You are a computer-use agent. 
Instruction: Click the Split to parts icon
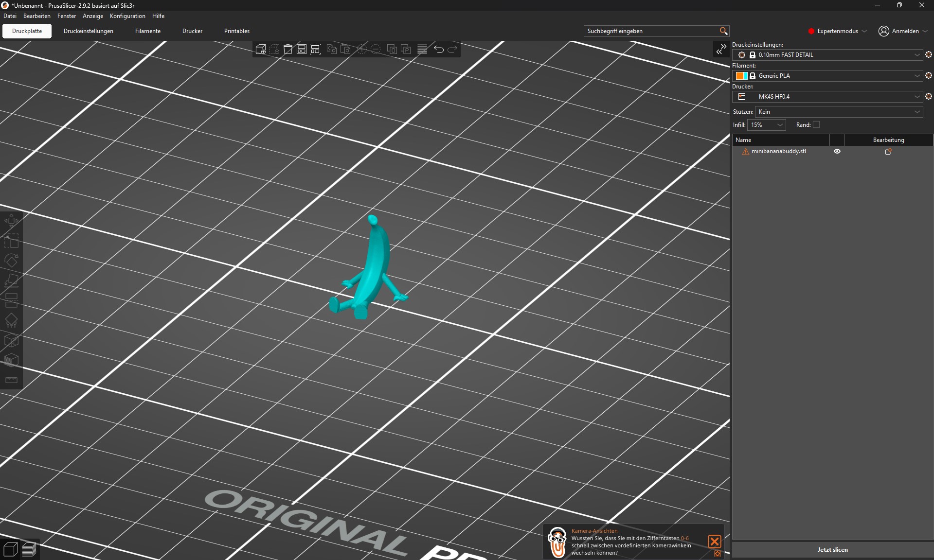pyautogui.click(x=406, y=49)
